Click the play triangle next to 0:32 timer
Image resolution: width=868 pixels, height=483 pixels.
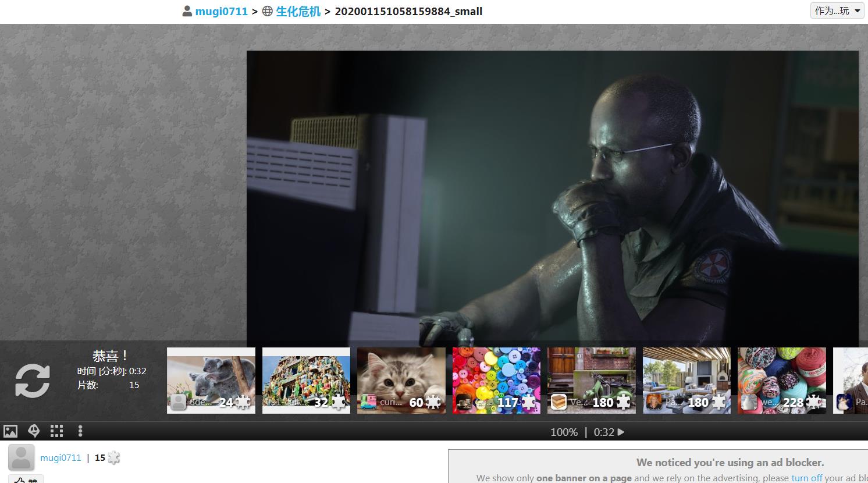(x=621, y=432)
